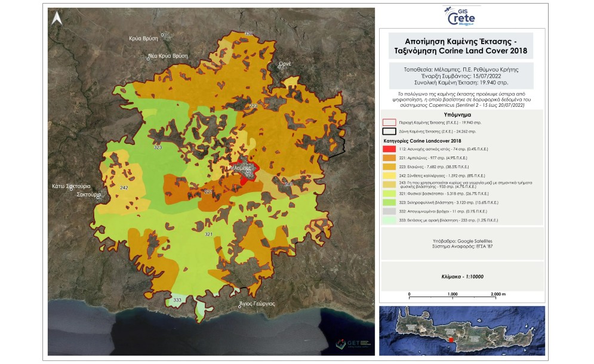Viewport: 594px width, 364px height.
Task: Click the red location dot on Crete inset
Action: pos(451,339)
